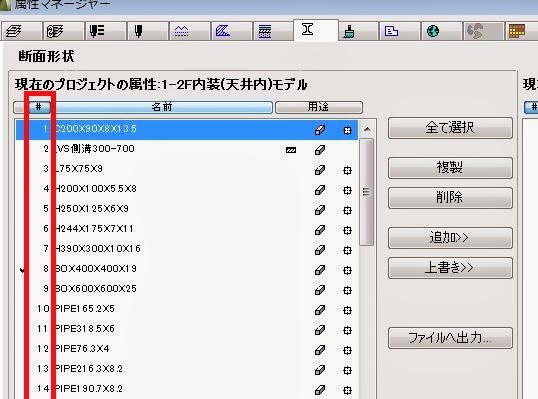Click beam usage icon on BOX400X400X19 row
538x399 pixels.
320,270
